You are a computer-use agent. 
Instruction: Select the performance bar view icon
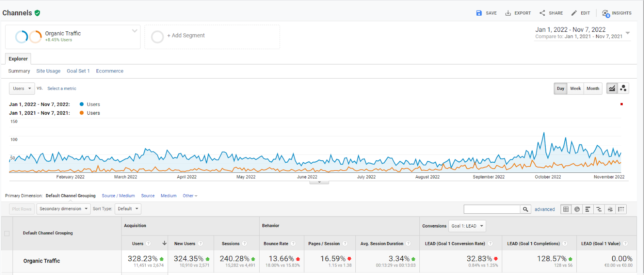click(588, 209)
